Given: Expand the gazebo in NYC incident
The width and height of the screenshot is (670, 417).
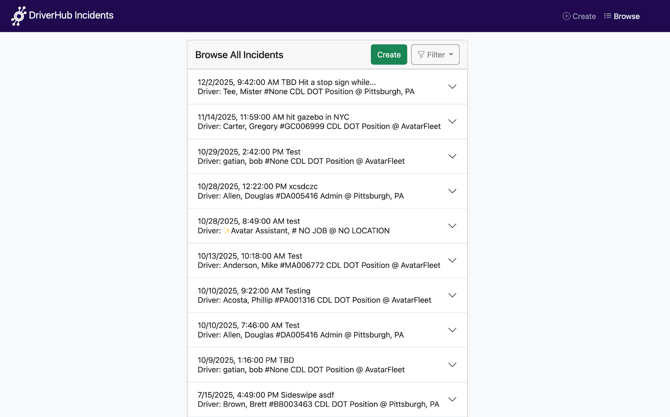Looking at the screenshot, I should point(452,122).
